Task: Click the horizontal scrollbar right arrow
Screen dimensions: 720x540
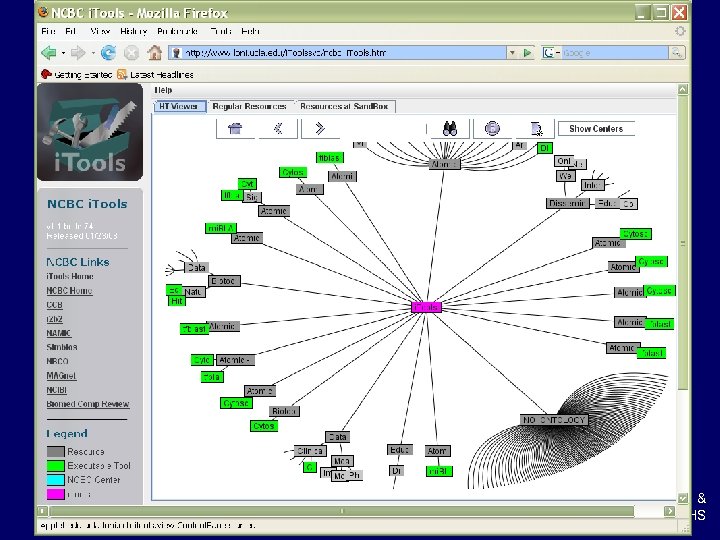Action: 669,511
